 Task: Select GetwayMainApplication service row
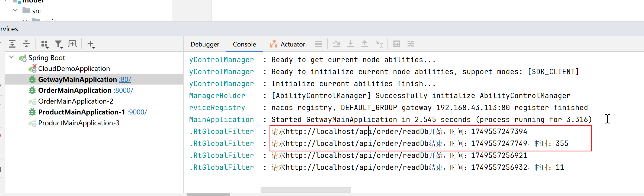[x=94, y=79]
